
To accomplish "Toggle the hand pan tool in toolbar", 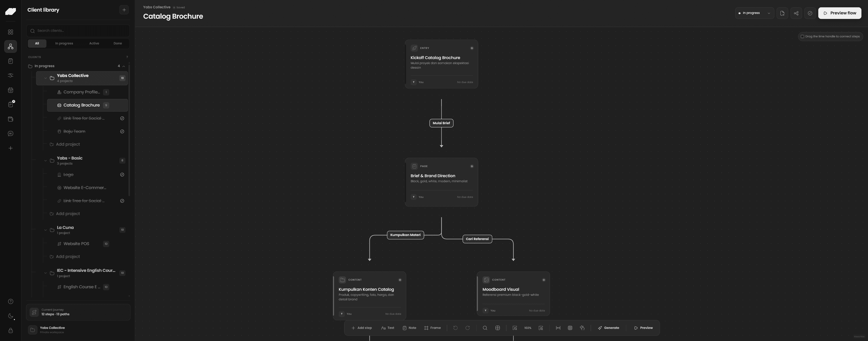I will (x=582, y=328).
